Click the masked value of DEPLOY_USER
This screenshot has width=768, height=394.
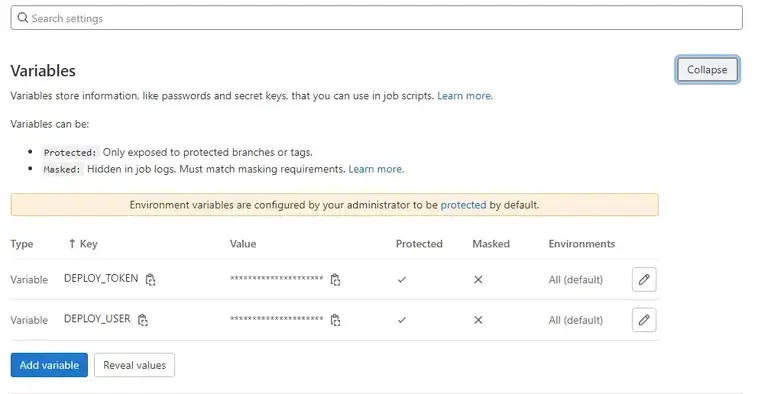tap(277, 319)
